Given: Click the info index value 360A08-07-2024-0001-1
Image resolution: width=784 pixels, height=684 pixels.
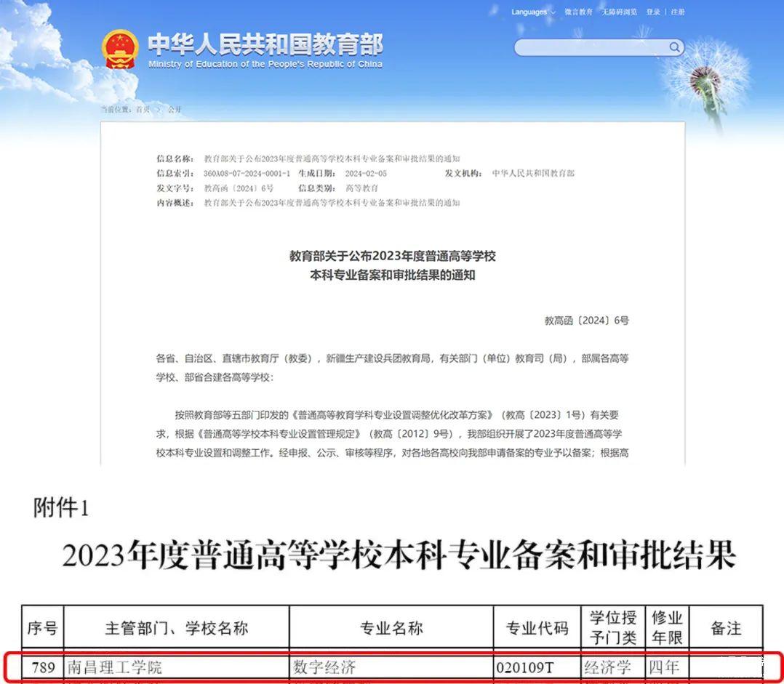Looking at the screenshot, I should [x=247, y=174].
